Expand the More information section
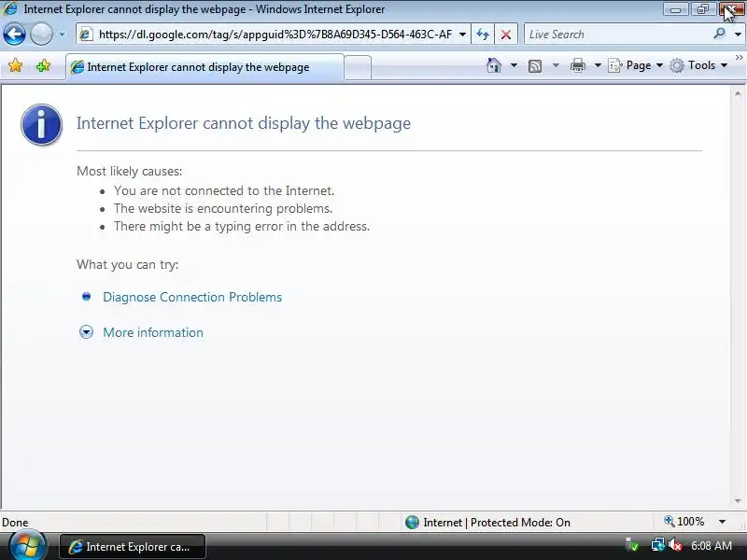 coord(153,332)
